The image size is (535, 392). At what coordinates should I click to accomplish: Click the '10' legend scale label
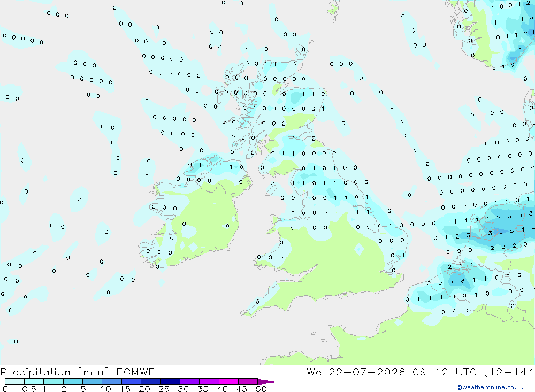coord(105,389)
